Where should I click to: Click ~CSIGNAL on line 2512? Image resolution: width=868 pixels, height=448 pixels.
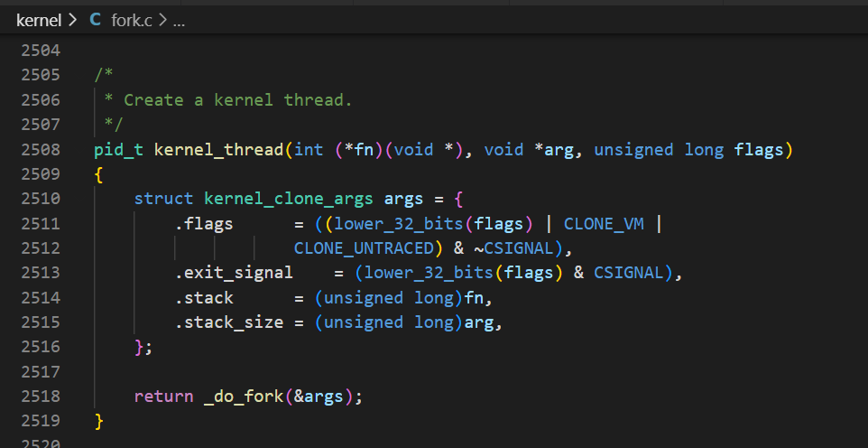point(513,248)
